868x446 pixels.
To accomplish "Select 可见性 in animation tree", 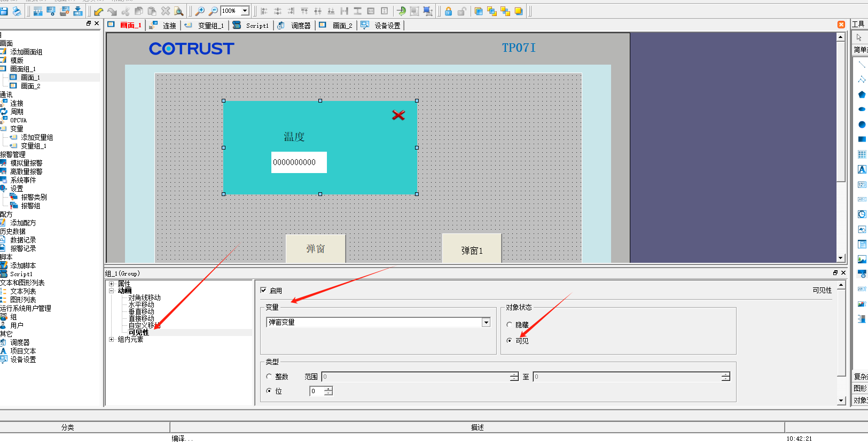I will 138,332.
